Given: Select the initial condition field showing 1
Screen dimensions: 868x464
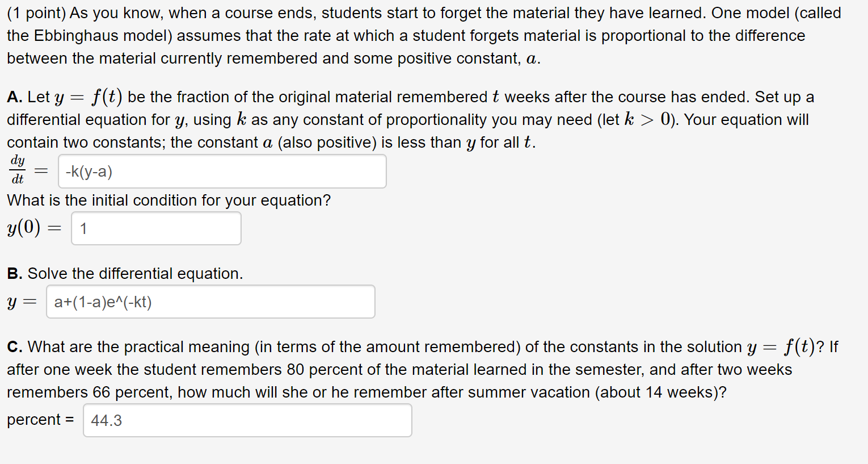Looking at the screenshot, I should pyautogui.click(x=155, y=228).
